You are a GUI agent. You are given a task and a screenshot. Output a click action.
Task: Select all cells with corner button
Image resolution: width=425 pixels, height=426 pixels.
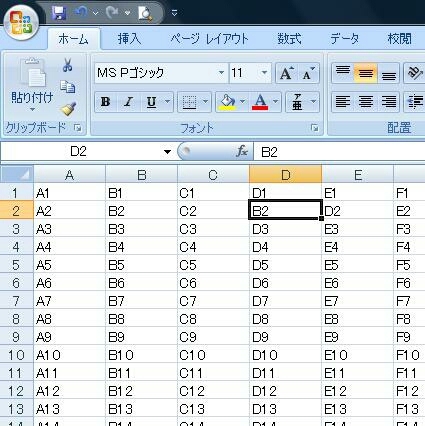[17, 174]
